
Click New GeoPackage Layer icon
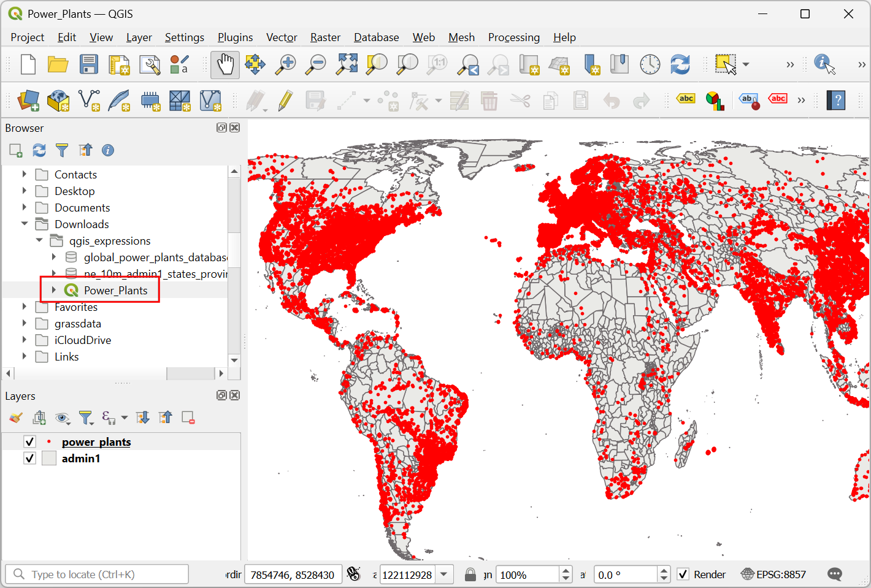[x=59, y=101]
